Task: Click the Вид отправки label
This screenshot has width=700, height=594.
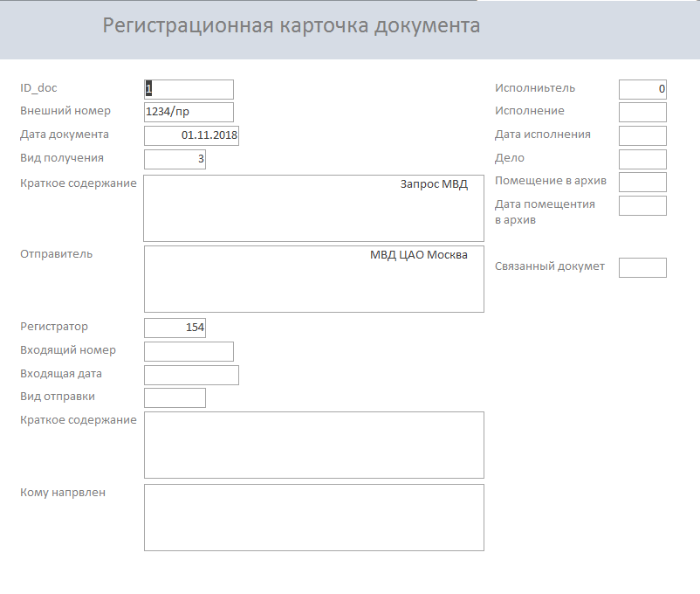Action: click(58, 397)
